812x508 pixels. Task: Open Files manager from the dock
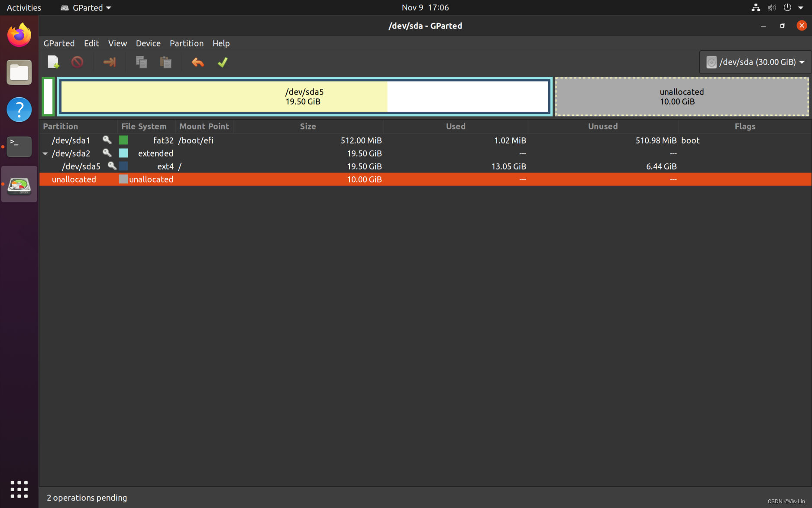point(19,72)
